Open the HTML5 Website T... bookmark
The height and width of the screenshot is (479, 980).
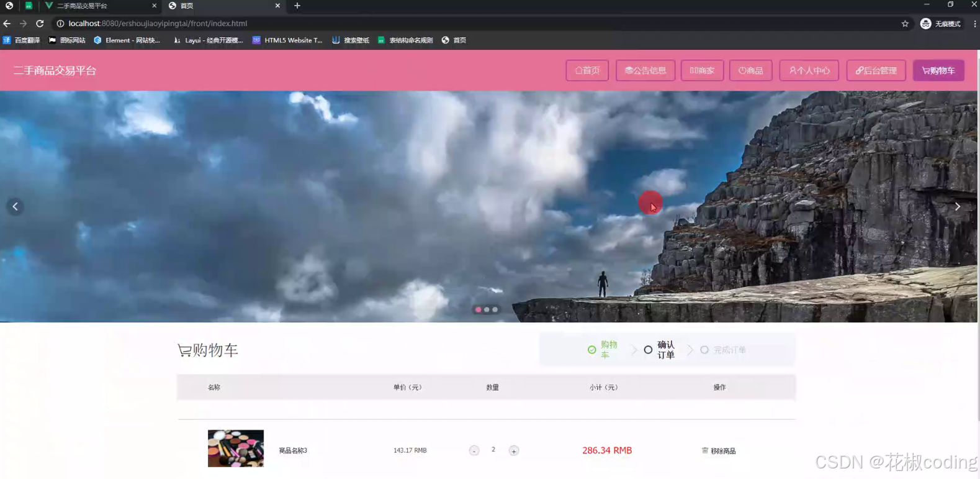point(287,40)
